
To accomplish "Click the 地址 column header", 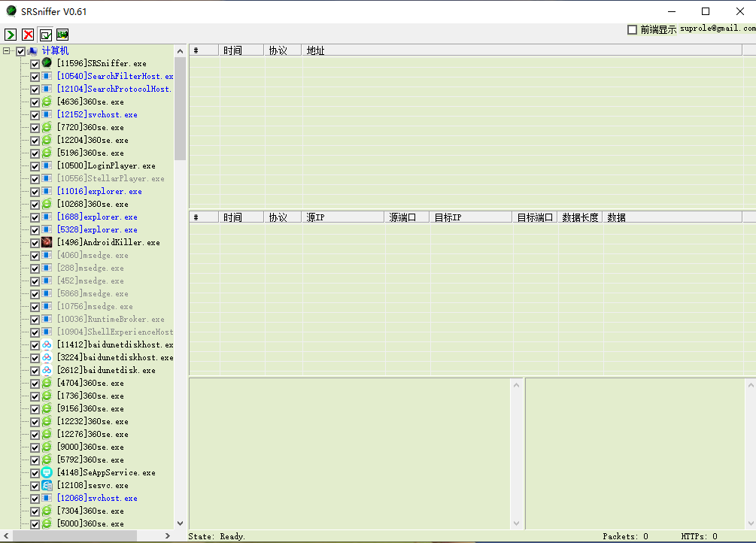I will 522,50.
